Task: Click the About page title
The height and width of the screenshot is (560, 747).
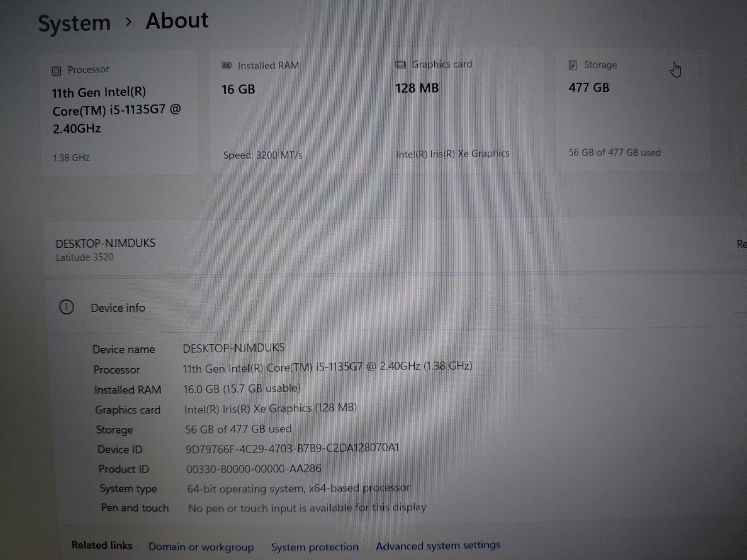Action: [x=177, y=21]
